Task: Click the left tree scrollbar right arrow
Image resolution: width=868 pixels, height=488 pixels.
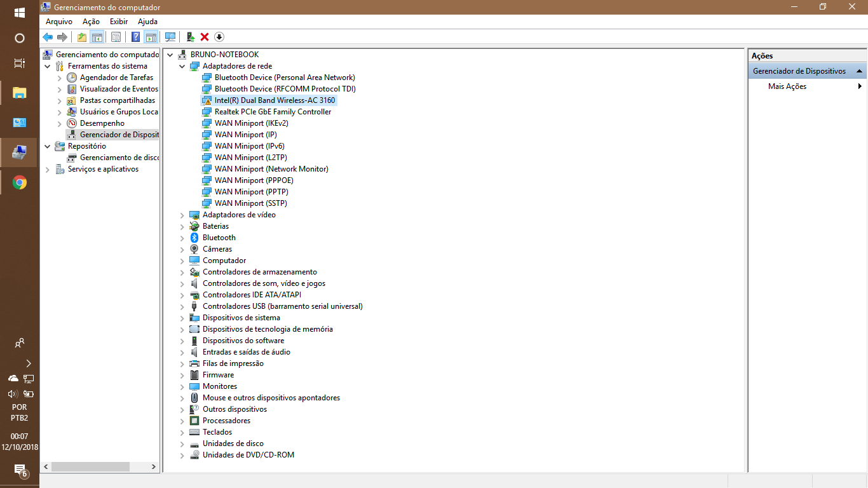Action: [154, 466]
